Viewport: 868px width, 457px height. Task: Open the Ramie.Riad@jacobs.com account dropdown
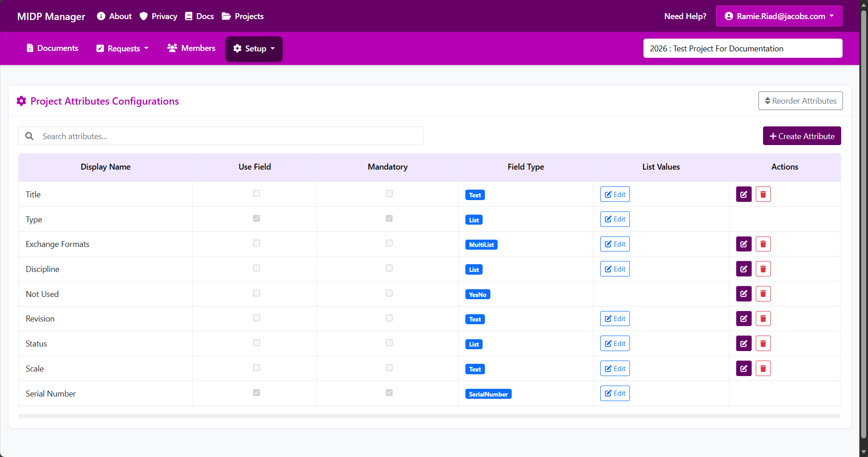(779, 16)
